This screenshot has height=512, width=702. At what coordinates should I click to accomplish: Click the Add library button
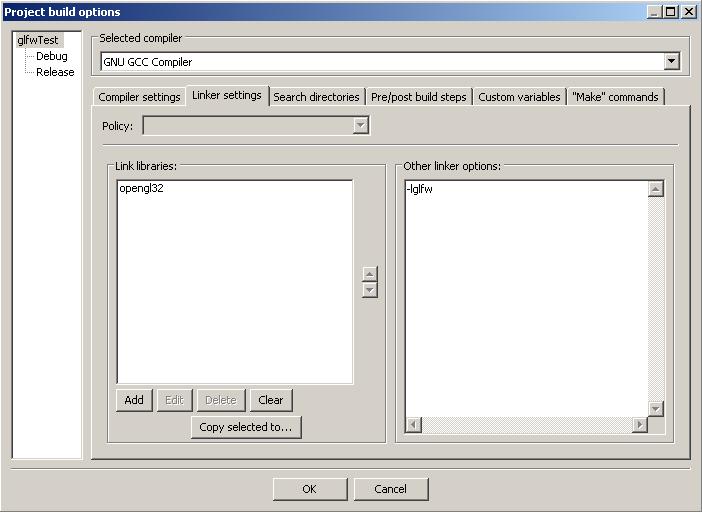[134, 400]
